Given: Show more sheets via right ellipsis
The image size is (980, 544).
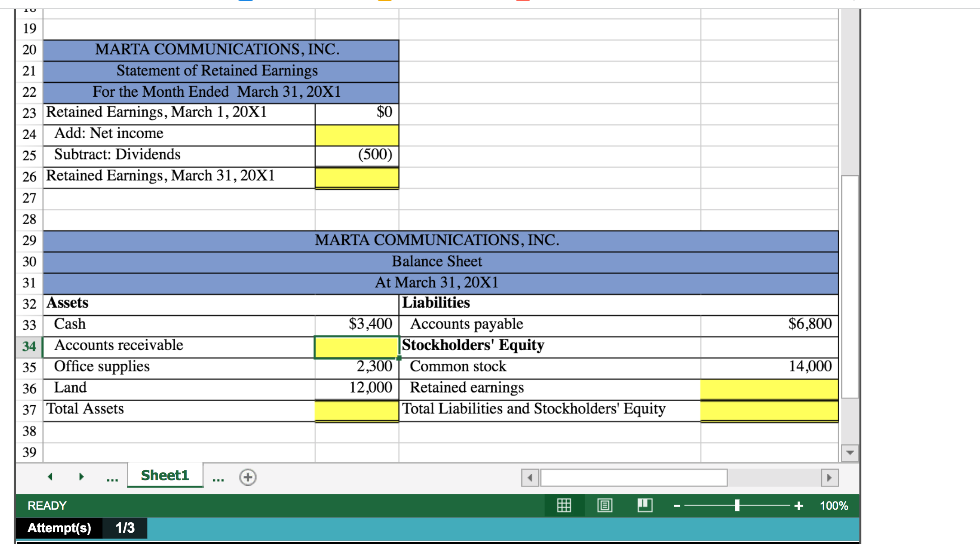Looking at the screenshot, I should [x=218, y=478].
